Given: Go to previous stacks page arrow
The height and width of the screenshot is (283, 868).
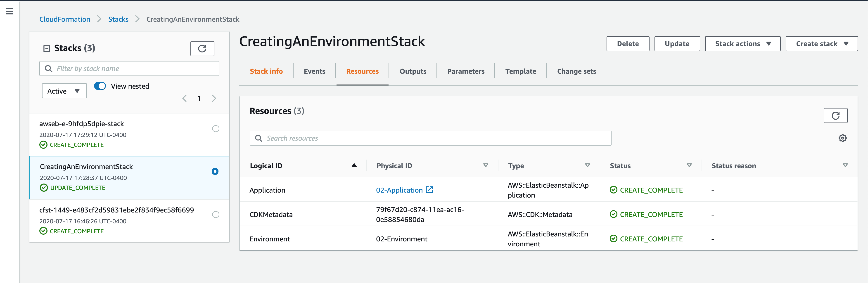Looking at the screenshot, I should click(x=184, y=98).
